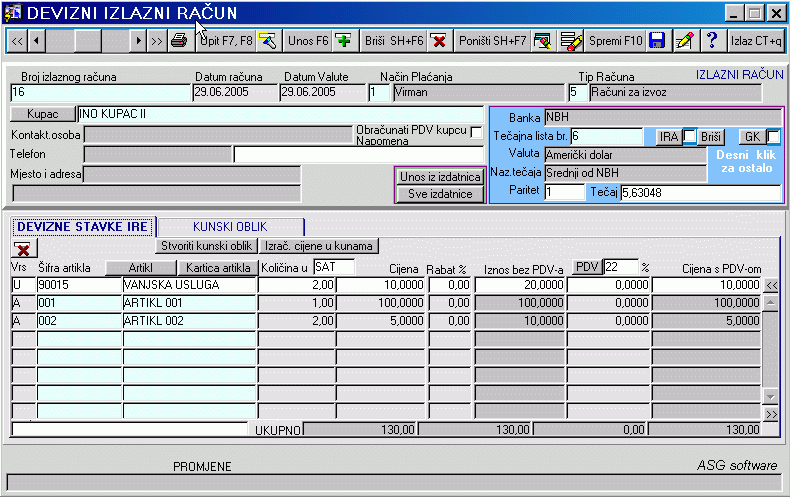Click the scroll up arrow of grid scrollbar
This screenshot has height=497, width=790.
click(x=771, y=303)
